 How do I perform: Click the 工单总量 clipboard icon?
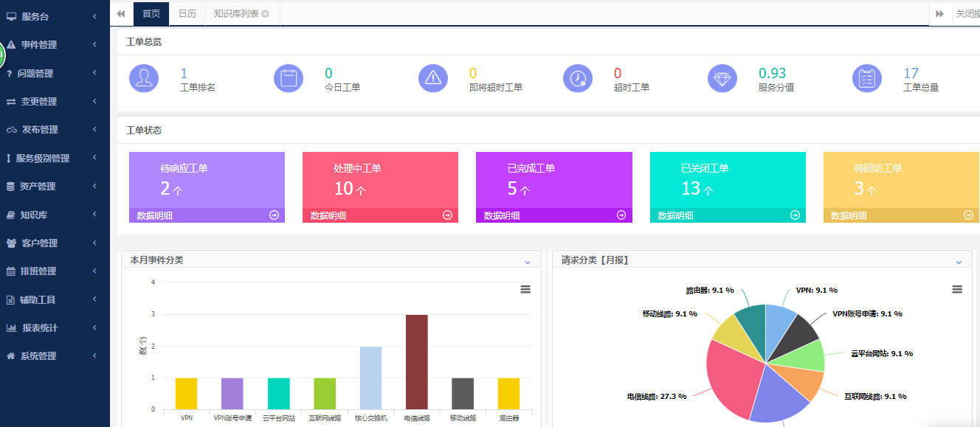867,78
